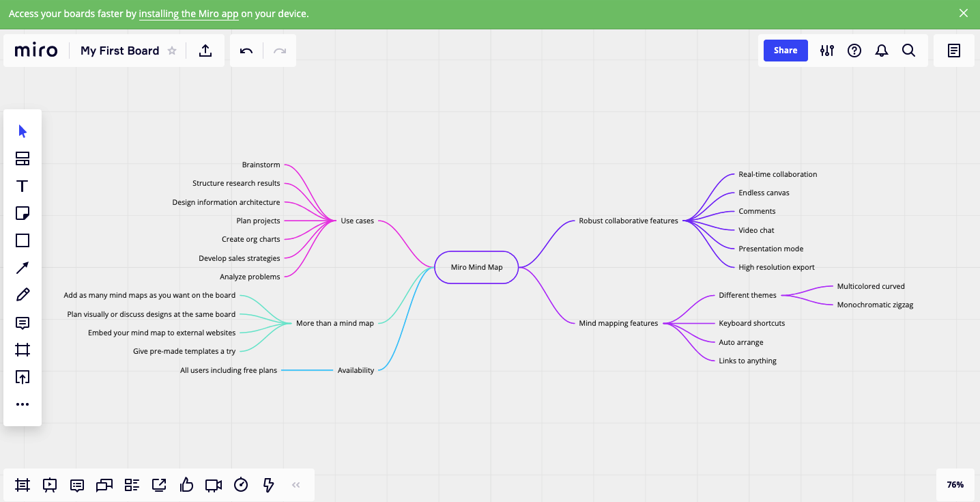Image resolution: width=980 pixels, height=502 pixels.
Task: Select the Shape rectangle tool
Action: (x=23, y=240)
